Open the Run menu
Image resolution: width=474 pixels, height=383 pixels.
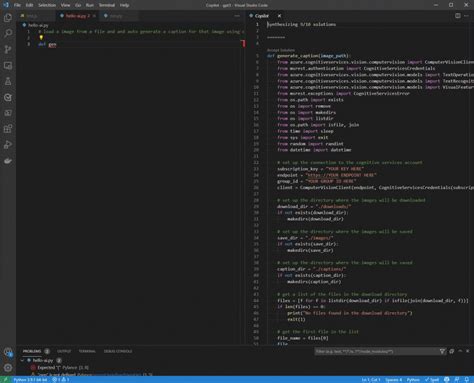pos(90,5)
